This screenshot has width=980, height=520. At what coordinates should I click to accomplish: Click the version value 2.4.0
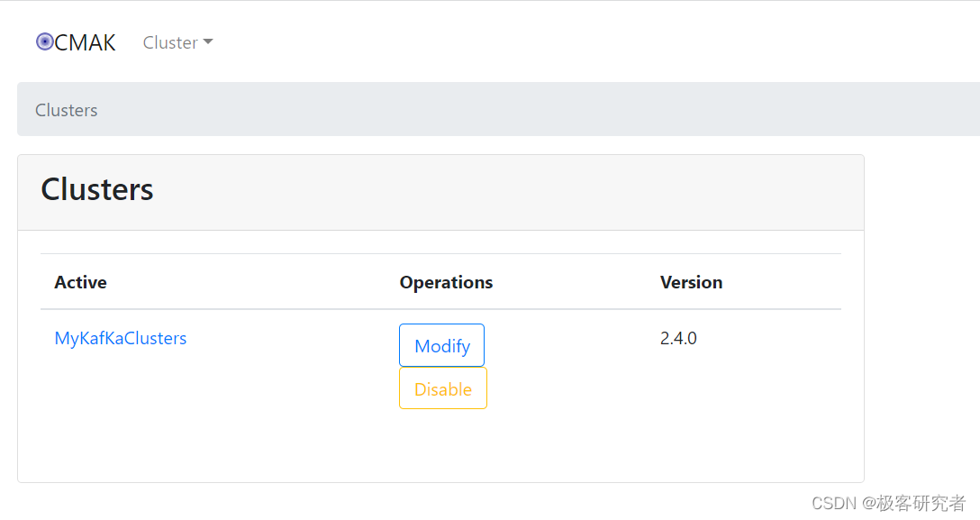tap(678, 338)
